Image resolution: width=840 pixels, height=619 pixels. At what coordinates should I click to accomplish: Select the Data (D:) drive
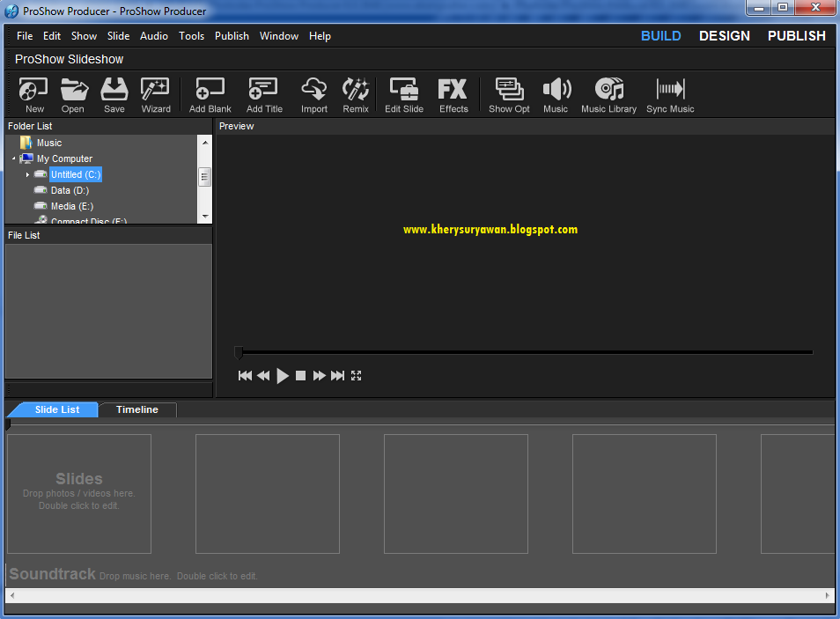[70, 190]
